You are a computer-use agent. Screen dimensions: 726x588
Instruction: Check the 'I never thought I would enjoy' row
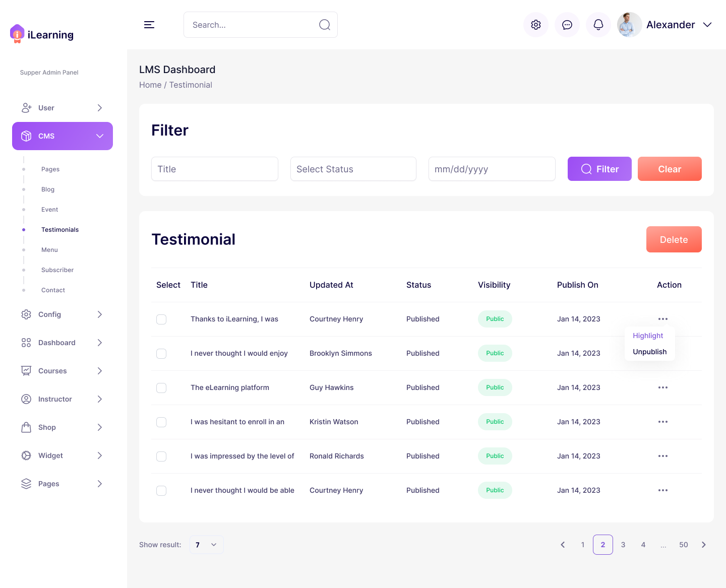(161, 354)
